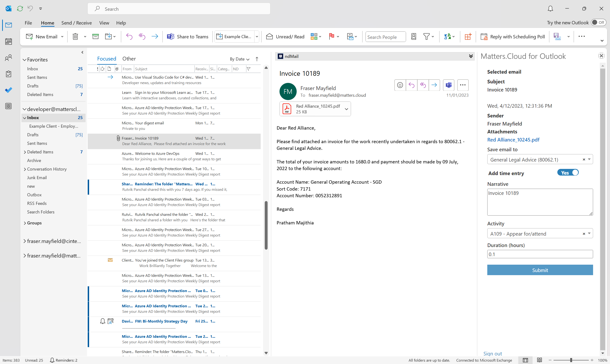Viewport: 610px width, 364px height.
Task: Expand the ndMail panel chevron
Action: pyautogui.click(x=471, y=56)
